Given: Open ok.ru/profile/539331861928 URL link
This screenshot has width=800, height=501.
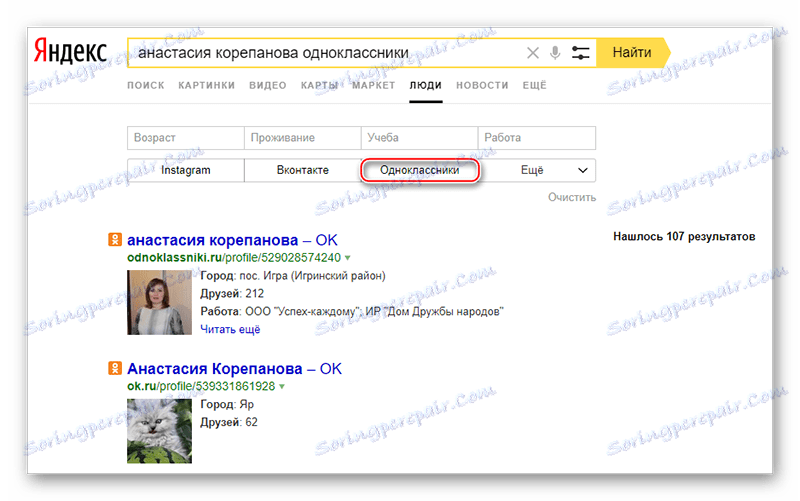Looking at the screenshot, I should click(201, 386).
